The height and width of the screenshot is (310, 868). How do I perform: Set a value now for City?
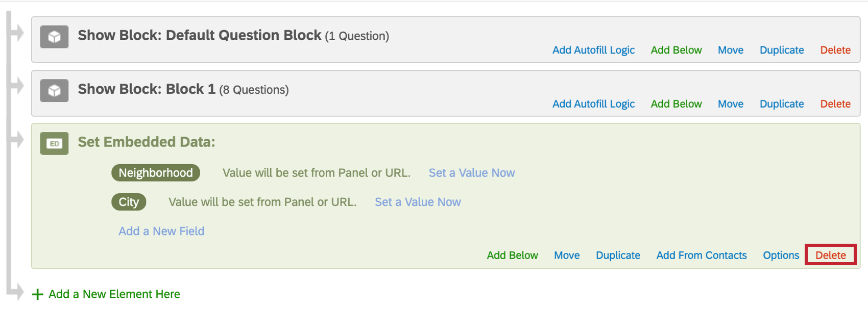[x=418, y=202]
